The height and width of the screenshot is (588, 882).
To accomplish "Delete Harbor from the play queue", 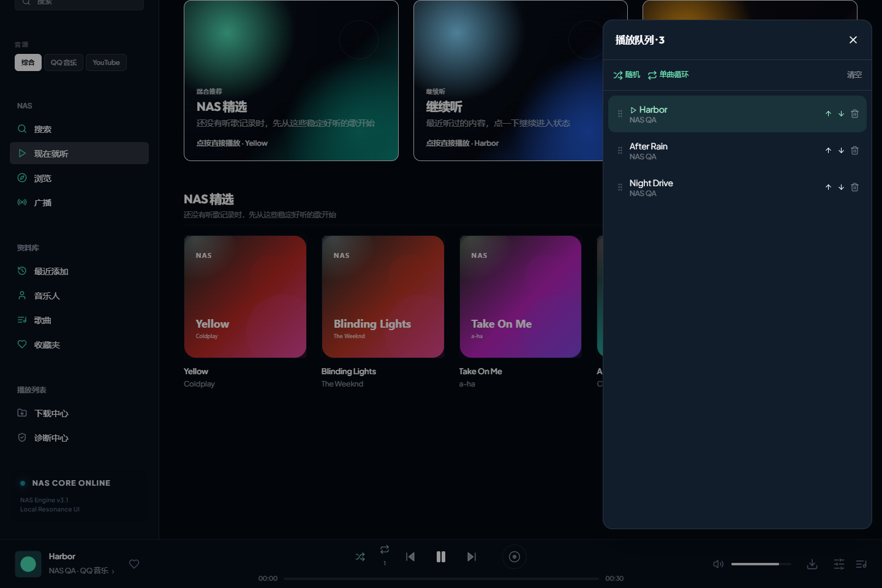I will (x=854, y=114).
